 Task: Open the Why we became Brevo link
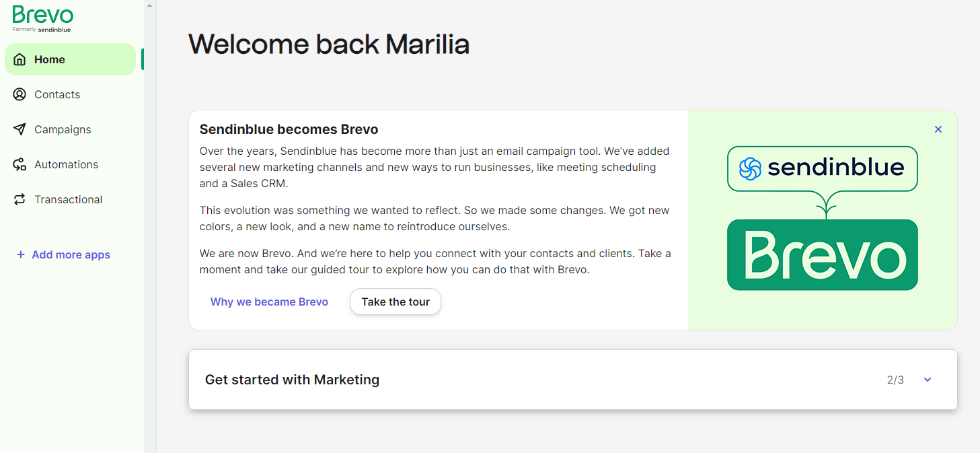pos(269,302)
